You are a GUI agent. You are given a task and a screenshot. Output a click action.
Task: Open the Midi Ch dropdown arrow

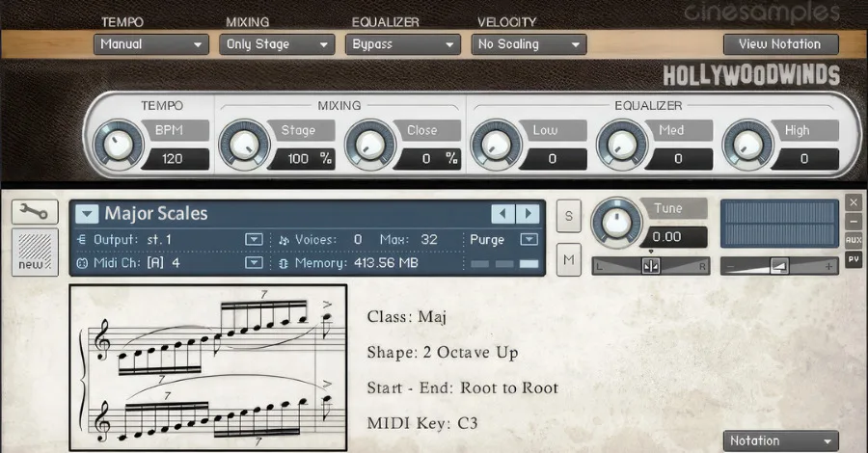(254, 263)
